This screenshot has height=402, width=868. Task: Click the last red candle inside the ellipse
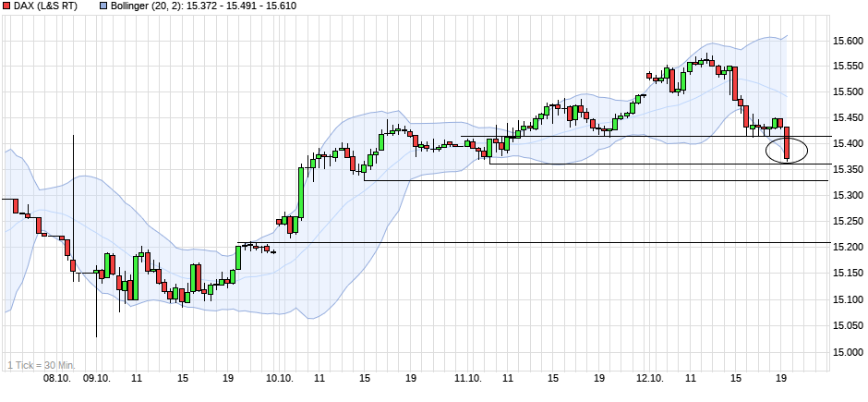pyautogui.click(x=787, y=144)
